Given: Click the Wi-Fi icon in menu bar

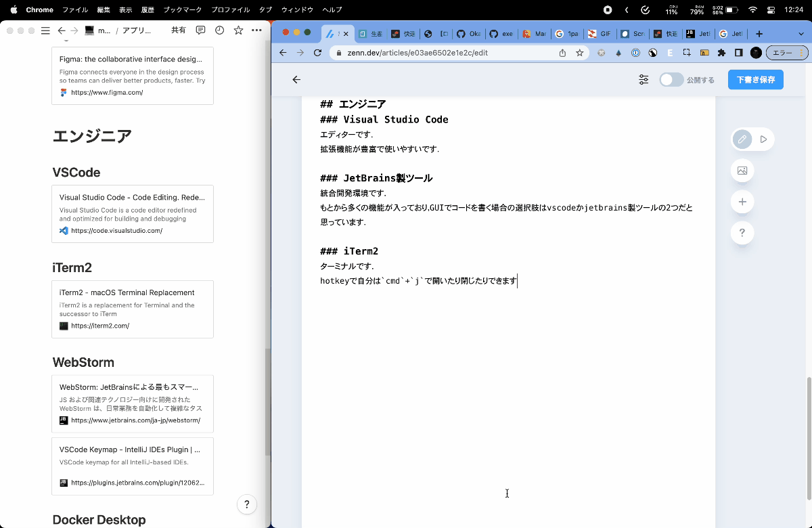Looking at the screenshot, I should [x=752, y=10].
